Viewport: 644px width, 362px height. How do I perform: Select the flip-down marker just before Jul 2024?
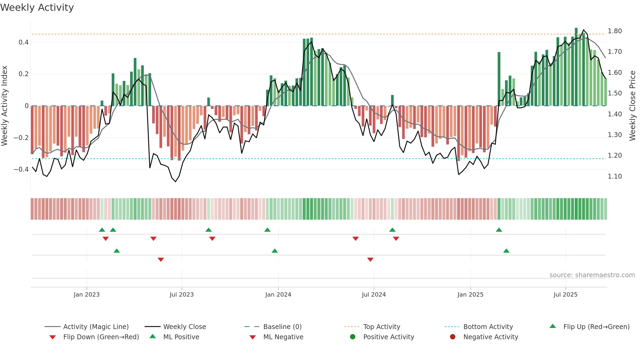[356, 239]
